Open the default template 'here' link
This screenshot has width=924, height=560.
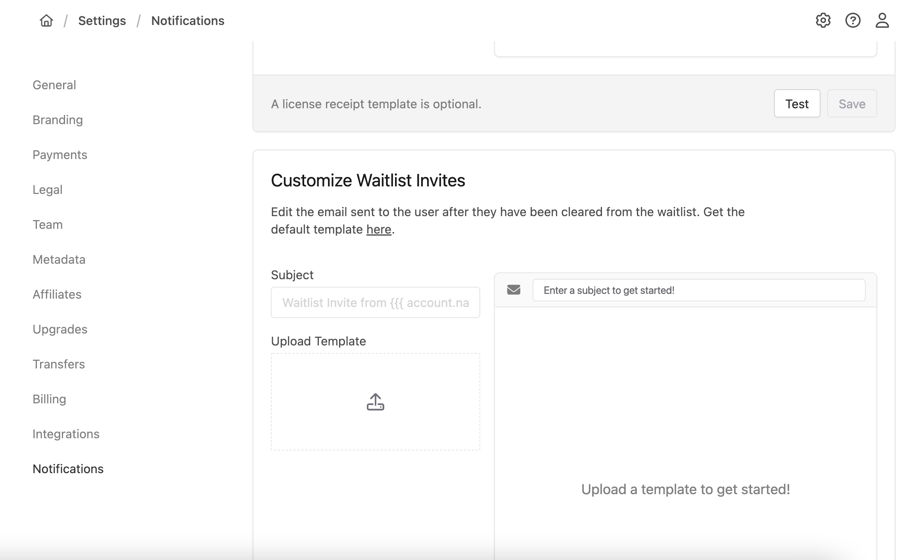(379, 230)
